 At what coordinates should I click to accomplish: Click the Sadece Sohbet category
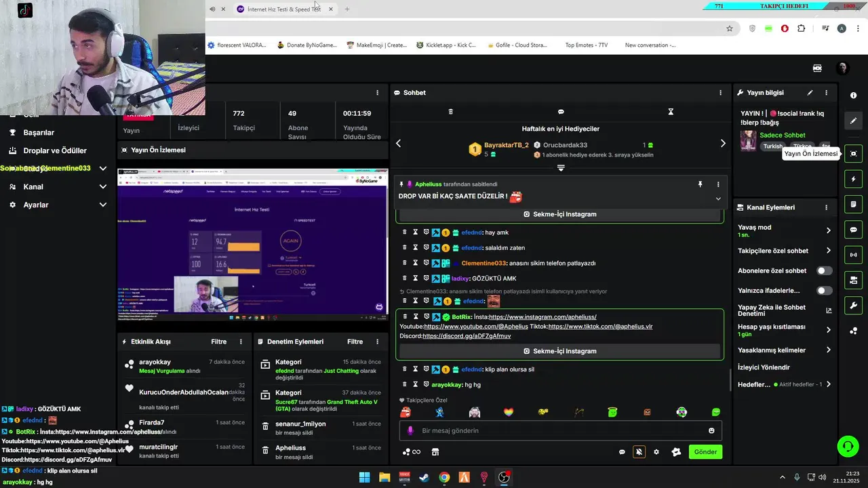coord(783,135)
